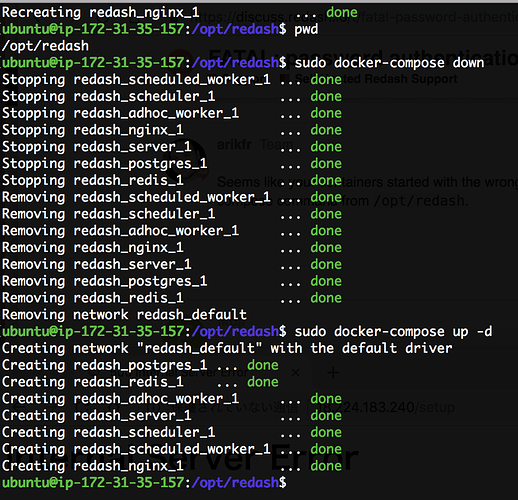Image resolution: width=518 pixels, height=500 pixels.
Task: Select 'Stopping redash_redis_1' text
Action: point(93,180)
